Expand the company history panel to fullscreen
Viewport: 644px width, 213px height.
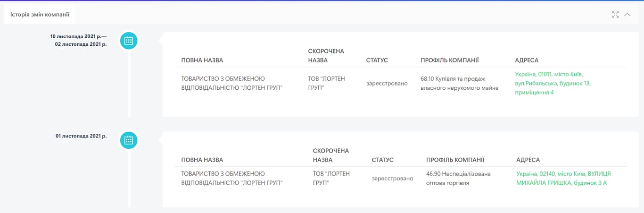615,15
